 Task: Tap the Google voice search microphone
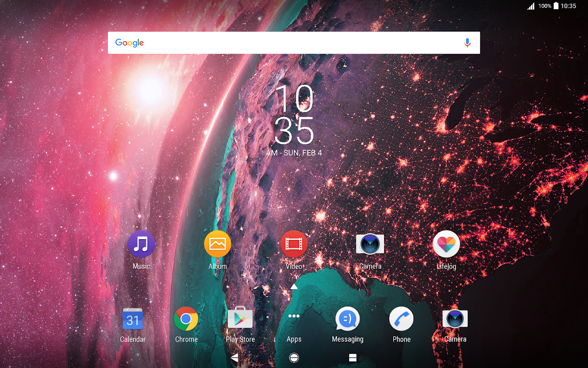[x=467, y=43]
